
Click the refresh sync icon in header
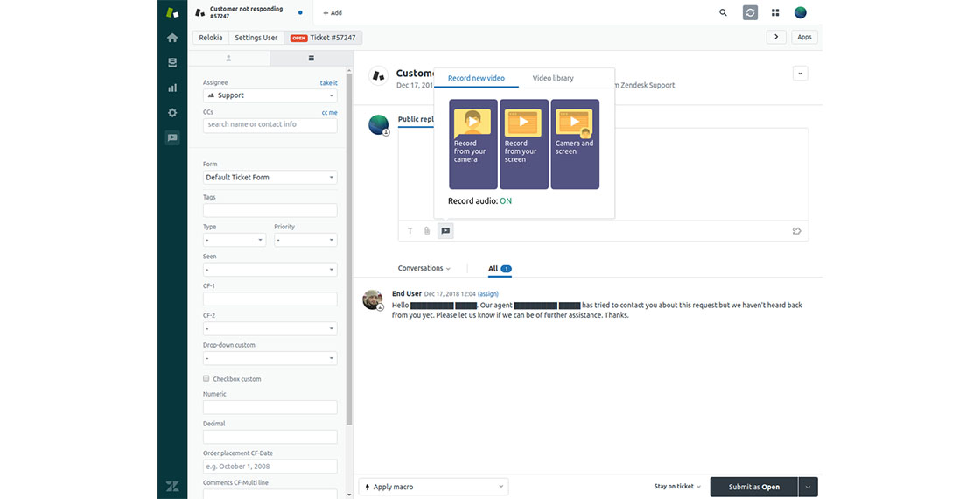[x=750, y=12]
